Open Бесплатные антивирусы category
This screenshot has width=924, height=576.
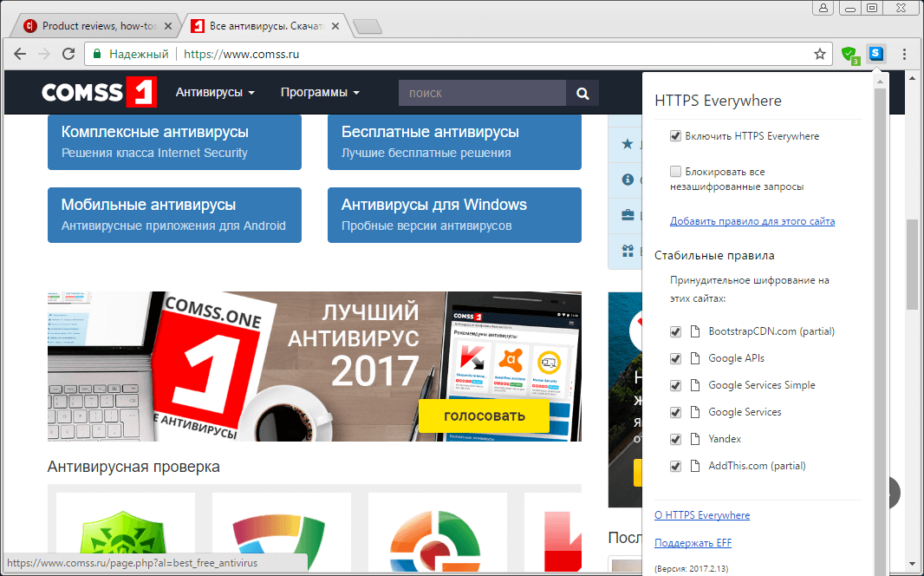coord(454,142)
